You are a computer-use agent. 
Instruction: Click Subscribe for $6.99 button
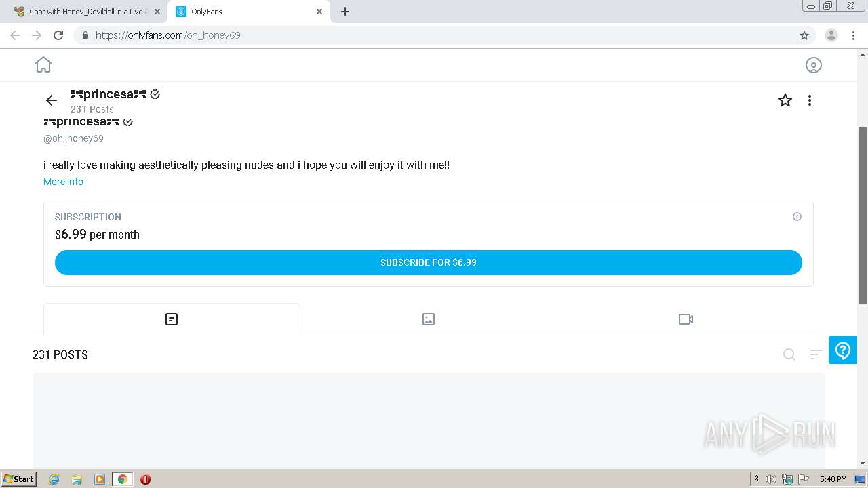pyautogui.click(x=429, y=262)
